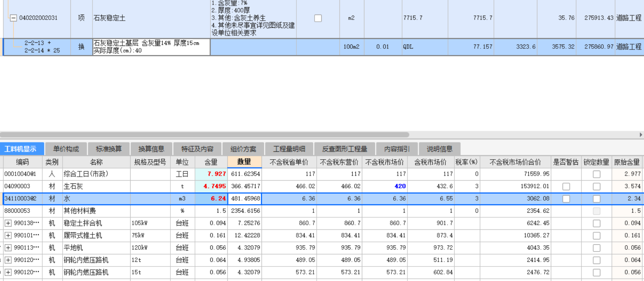The image size is (644, 281).
Task: Select code cell 04090003
Action: click(x=23, y=186)
